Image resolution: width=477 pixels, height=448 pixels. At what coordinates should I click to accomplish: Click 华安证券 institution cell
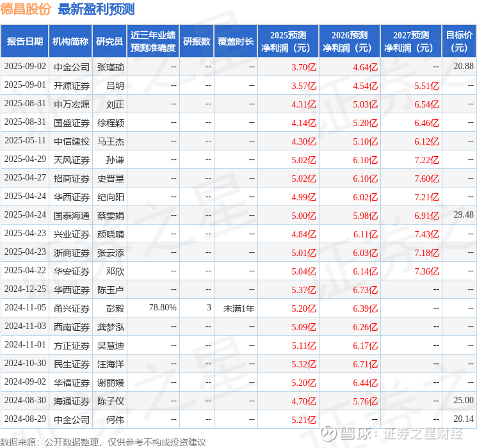click(x=72, y=271)
